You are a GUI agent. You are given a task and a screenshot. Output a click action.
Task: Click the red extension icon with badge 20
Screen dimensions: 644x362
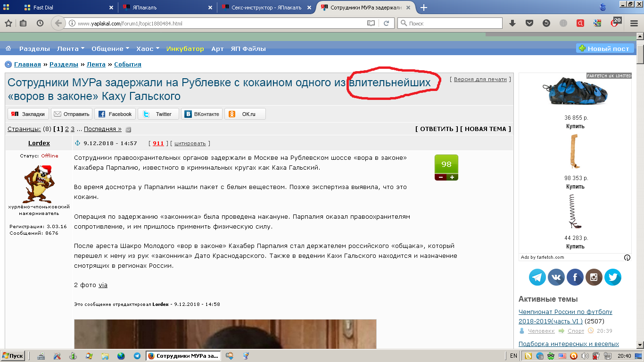[x=615, y=23]
